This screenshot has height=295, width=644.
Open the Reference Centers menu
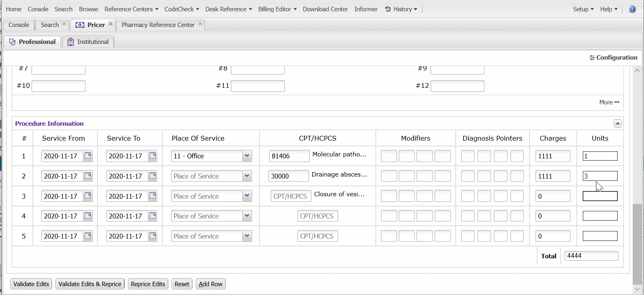click(131, 9)
